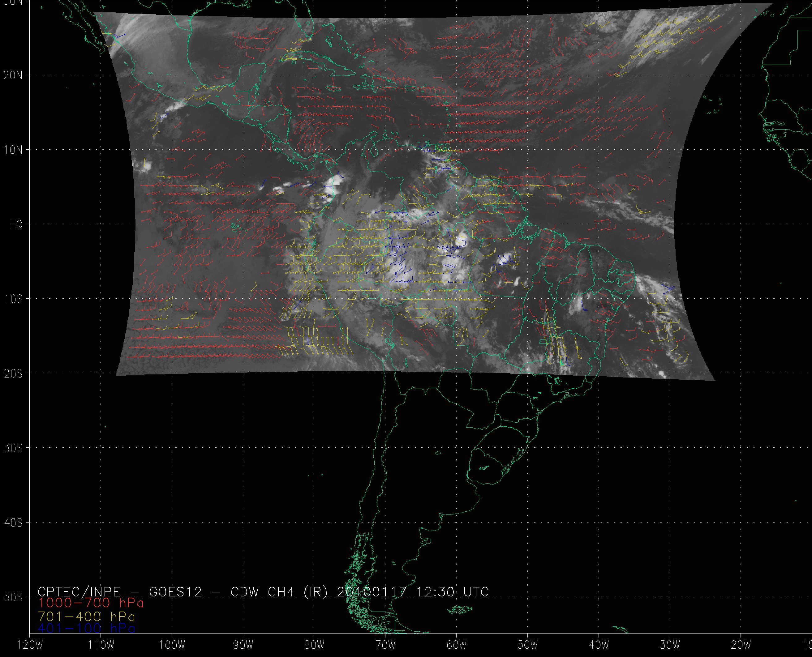Image resolution: width=812 pixels, height=657 pixels.
Task: Click the 10S latitude axis label
Action: (13, 299)
